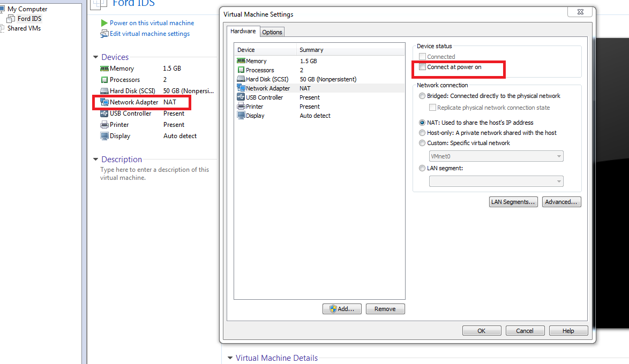Select the Printer row in Hardware list
Screen dimensions: 629x364
pos(319,107)
